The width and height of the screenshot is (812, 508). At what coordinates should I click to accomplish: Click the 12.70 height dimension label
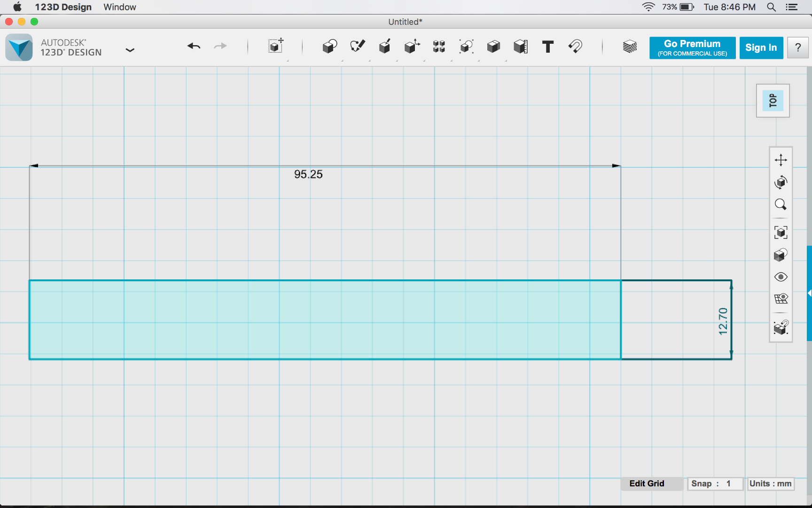pos(723,321)
